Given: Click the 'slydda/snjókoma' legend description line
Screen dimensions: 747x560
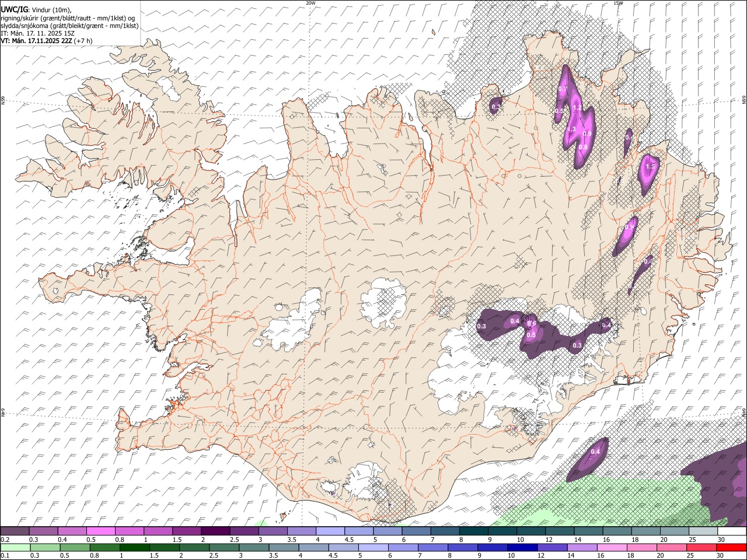Looking at the screenshot, I should 69,26.
